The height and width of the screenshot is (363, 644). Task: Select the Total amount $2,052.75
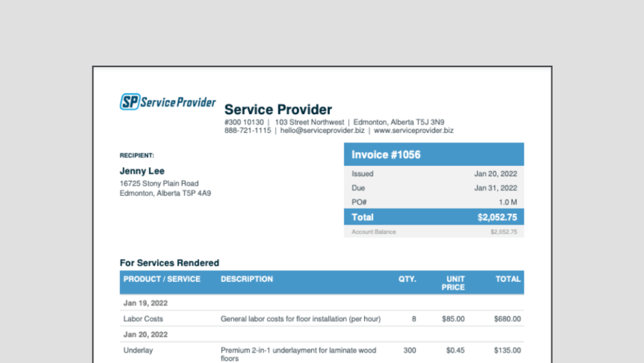click(x=497, y=217)
